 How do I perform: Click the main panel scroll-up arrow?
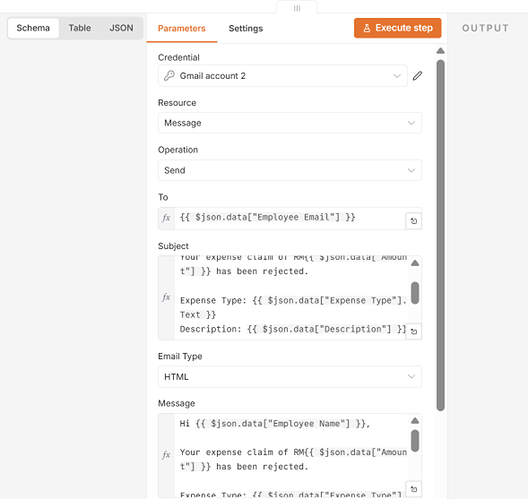tap(440, 51)
